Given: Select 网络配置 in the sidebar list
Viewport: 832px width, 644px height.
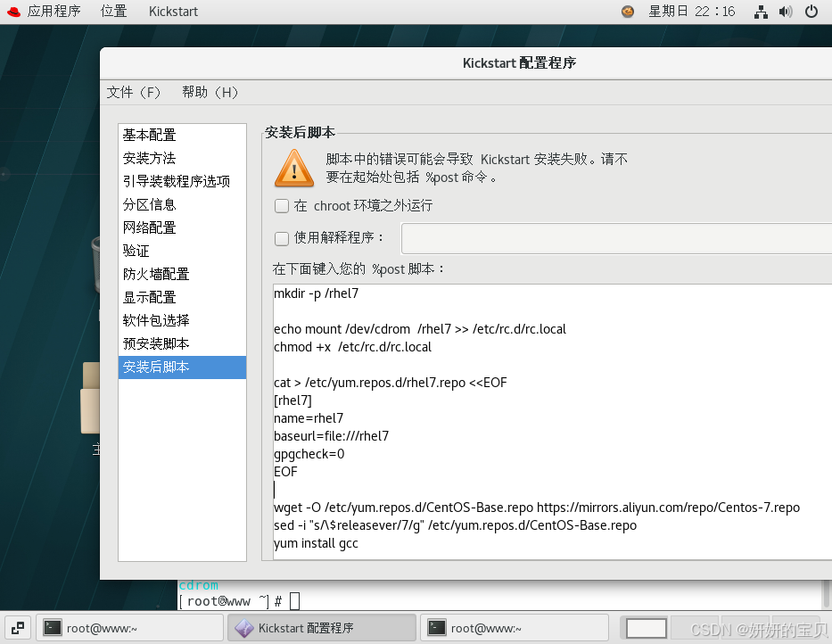Looking at the screenshot, I should click(182, 227).
